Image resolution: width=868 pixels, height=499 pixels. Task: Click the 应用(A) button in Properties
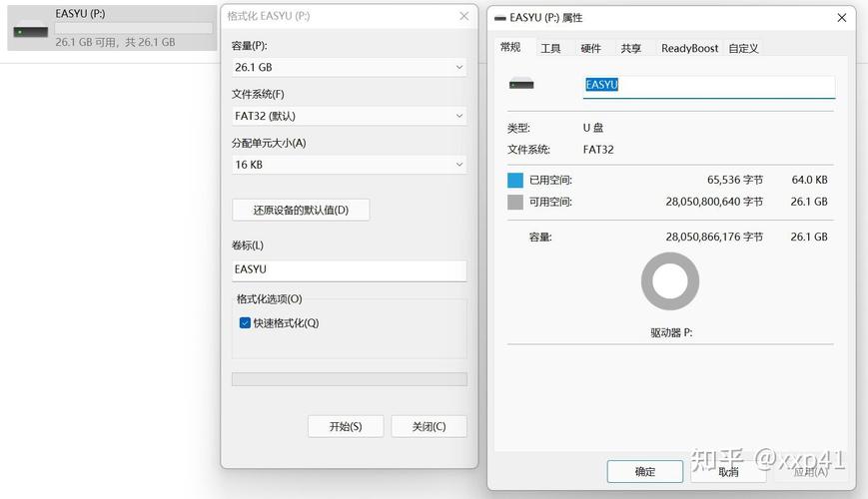[x=811, y=472]
